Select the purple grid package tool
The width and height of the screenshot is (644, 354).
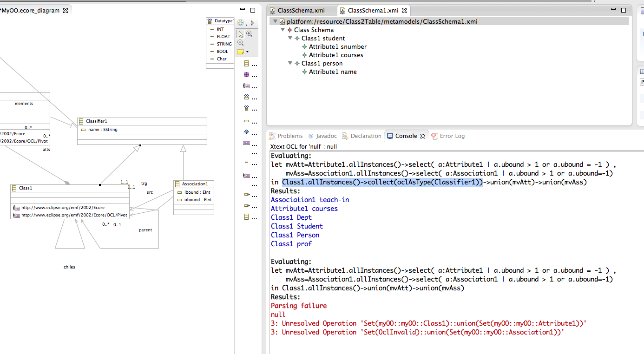point(246,74)
